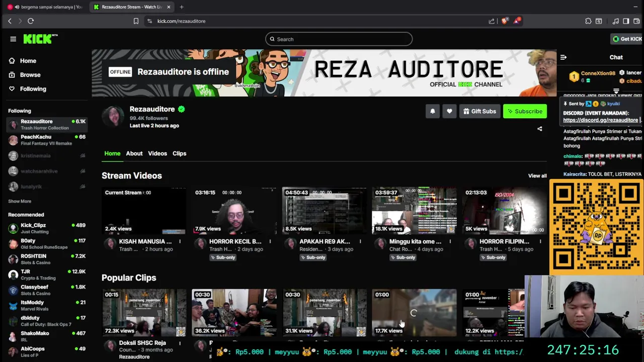The image size is (644, 362).
Task: Click the Gift Subs button
Action: [x=479, y=111]
